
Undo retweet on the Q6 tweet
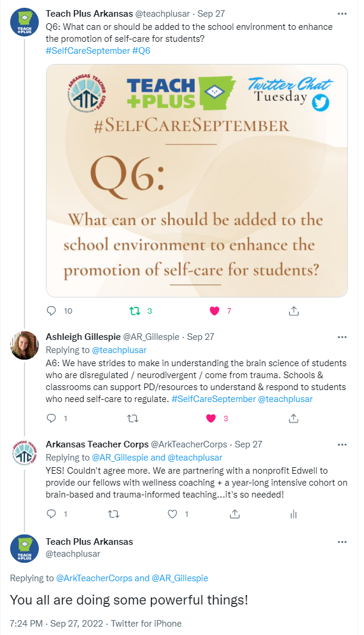[x=134, y=311]
